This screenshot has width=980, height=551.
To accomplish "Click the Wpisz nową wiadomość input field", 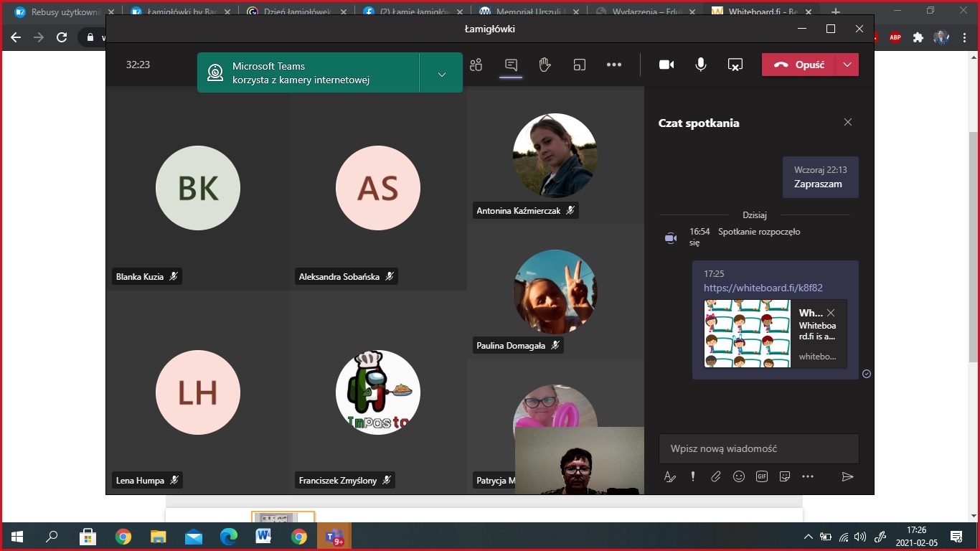I will (758, 448).
